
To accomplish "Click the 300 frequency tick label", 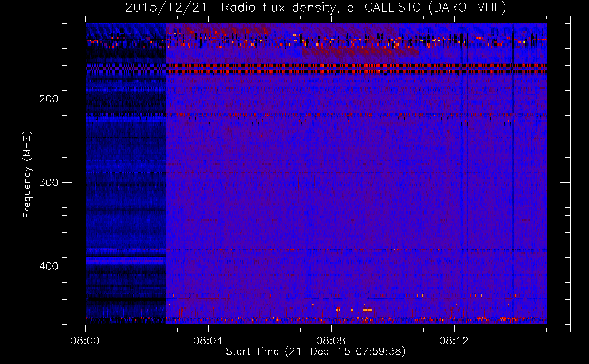I will (x=49, y=182).
